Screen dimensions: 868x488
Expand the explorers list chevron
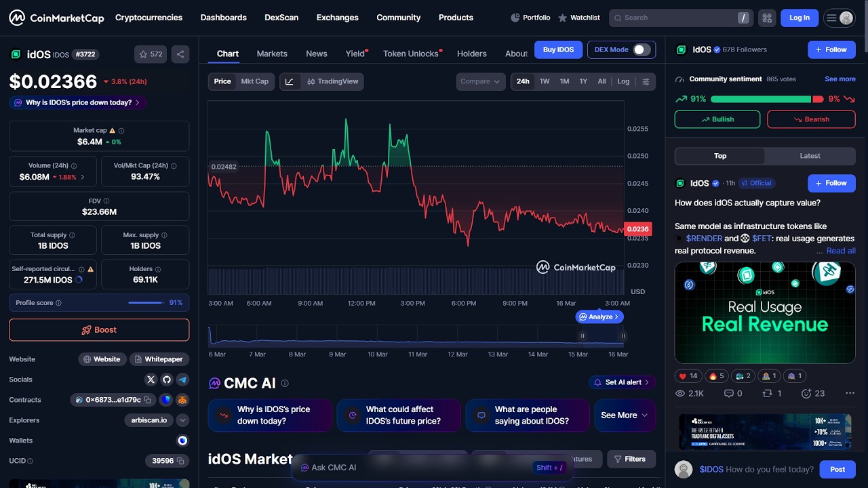(182, 420)
